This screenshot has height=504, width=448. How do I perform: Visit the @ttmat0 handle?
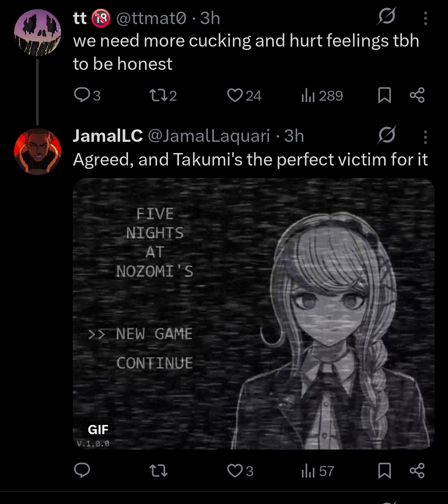tap(152, 18)
